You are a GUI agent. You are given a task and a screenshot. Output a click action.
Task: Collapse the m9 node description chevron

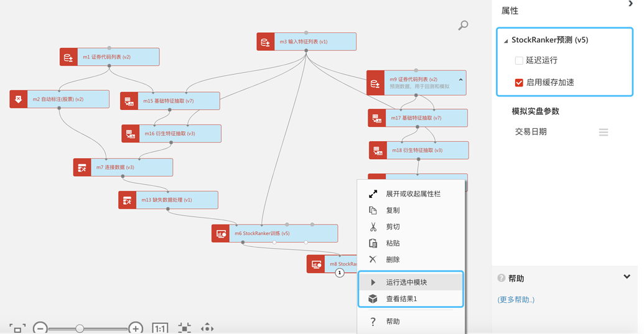click(x=461, y=80)
